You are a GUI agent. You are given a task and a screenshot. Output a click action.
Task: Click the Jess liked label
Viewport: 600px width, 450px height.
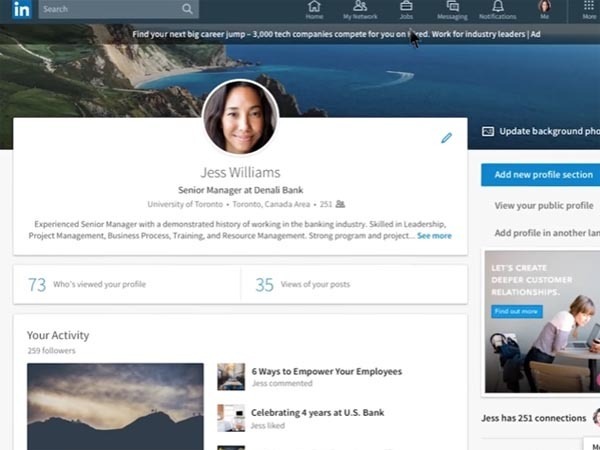pyautogui.click(x=268, y=426)
